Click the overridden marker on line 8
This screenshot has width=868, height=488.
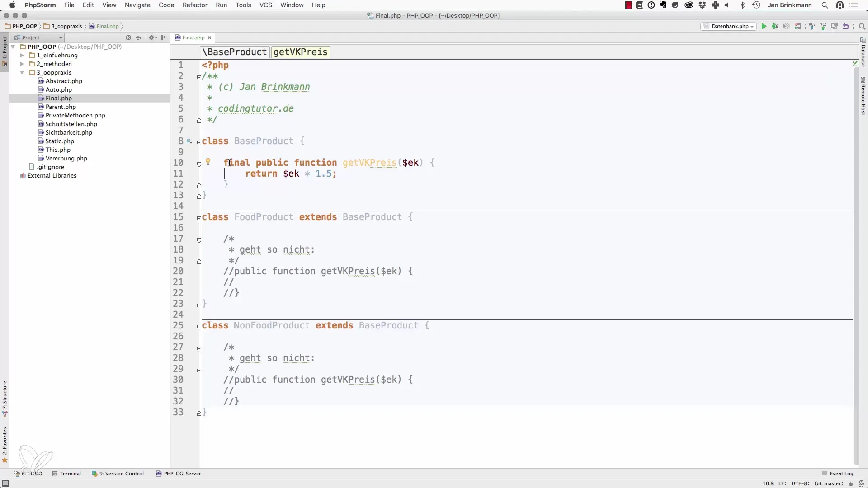189,141
